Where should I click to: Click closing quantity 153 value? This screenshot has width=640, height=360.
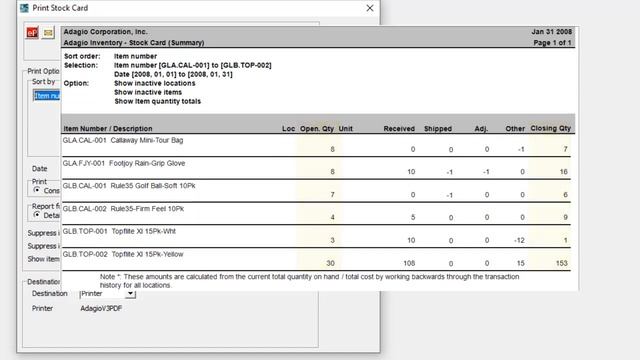coord(562,263)
